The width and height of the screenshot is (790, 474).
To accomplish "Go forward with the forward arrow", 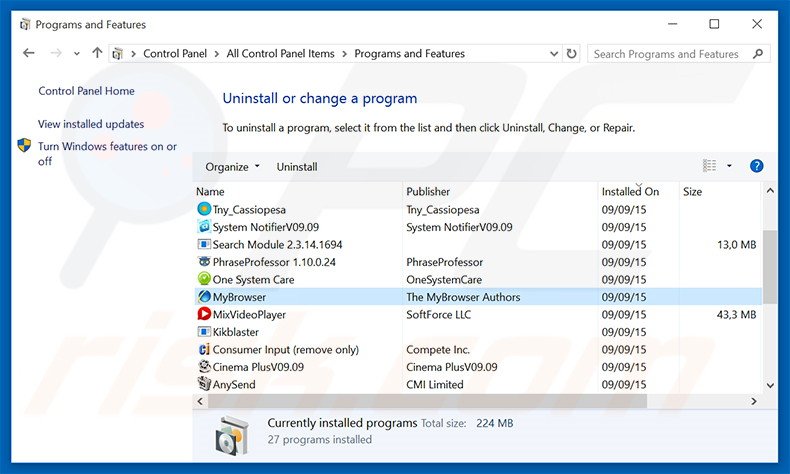I will (56, 53).
